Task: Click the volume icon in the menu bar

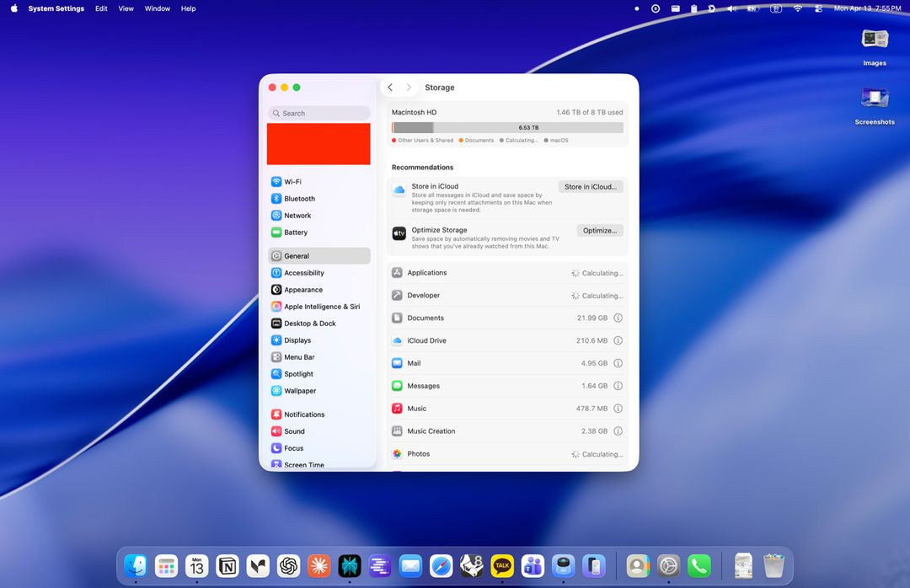Action: 732,8
